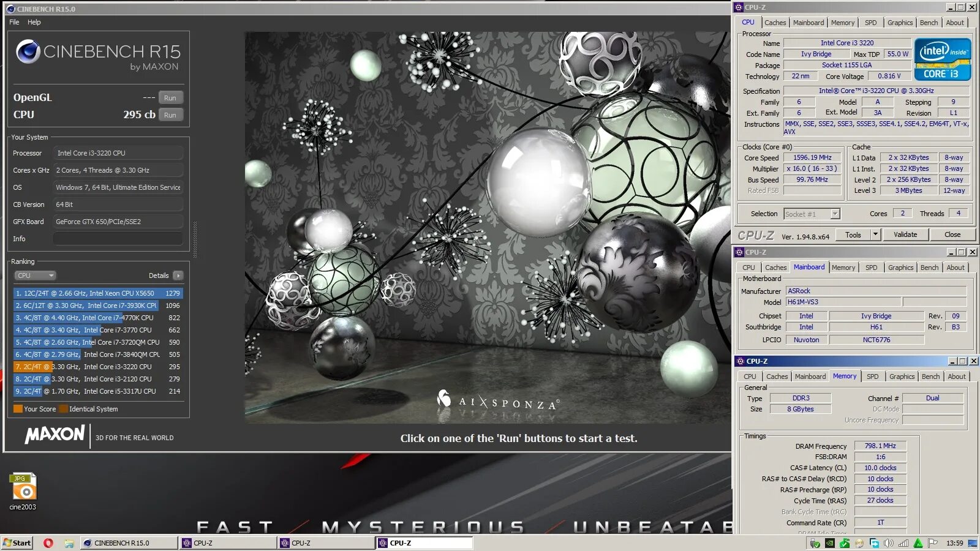
Task: Open Bench tab in Memory CPU-Z window
Action: 930,377
